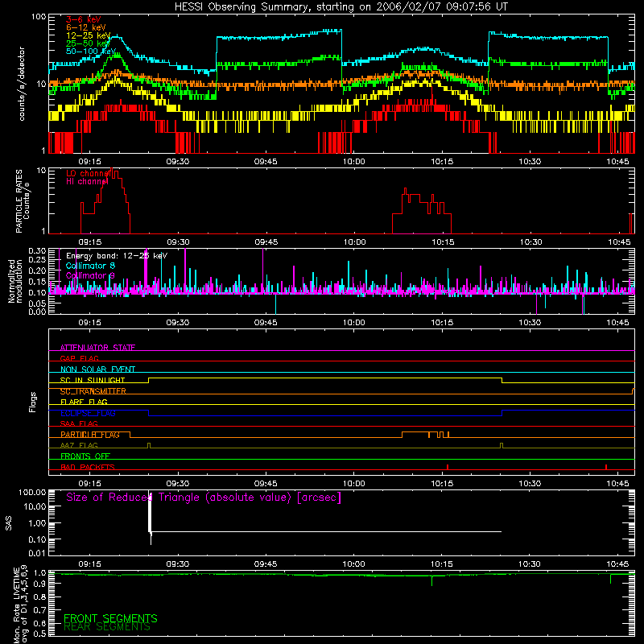Click the NON_SOLAR_EVENT flag label
Image resolution: width=644 pixels, height=644 pixels.
[x=97, y=369]
